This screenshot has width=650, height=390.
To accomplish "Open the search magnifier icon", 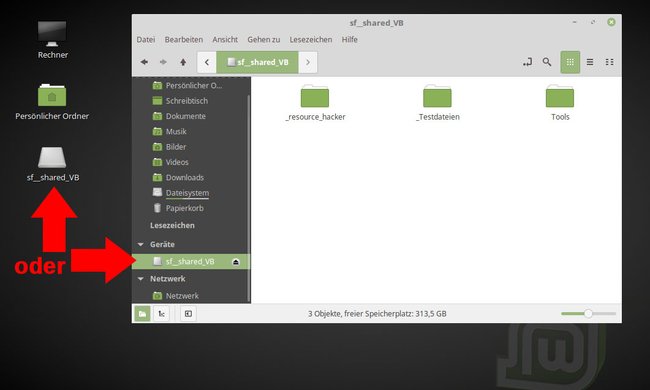I will [x=547, y=62].
